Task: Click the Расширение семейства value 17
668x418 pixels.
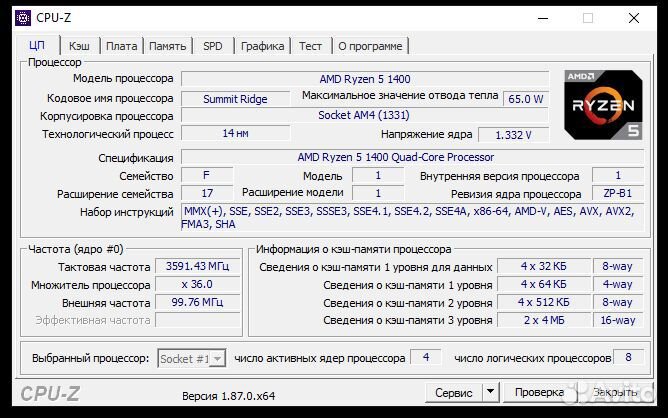Action: click(x=207, y=193)
